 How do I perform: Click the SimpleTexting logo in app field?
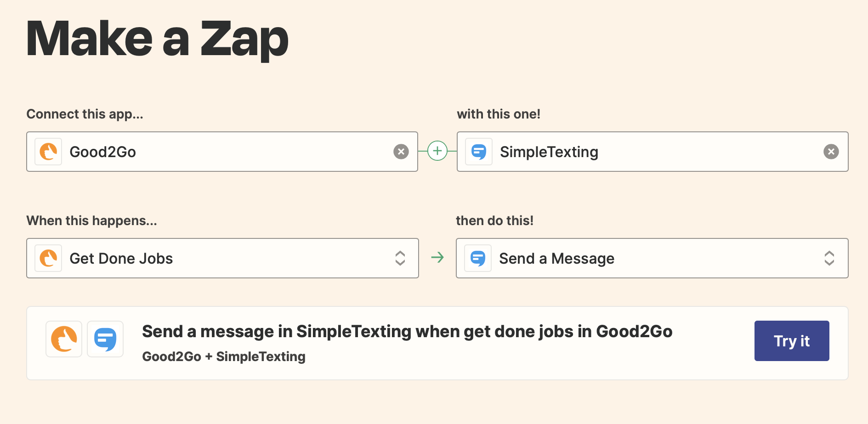coord(479,152)
